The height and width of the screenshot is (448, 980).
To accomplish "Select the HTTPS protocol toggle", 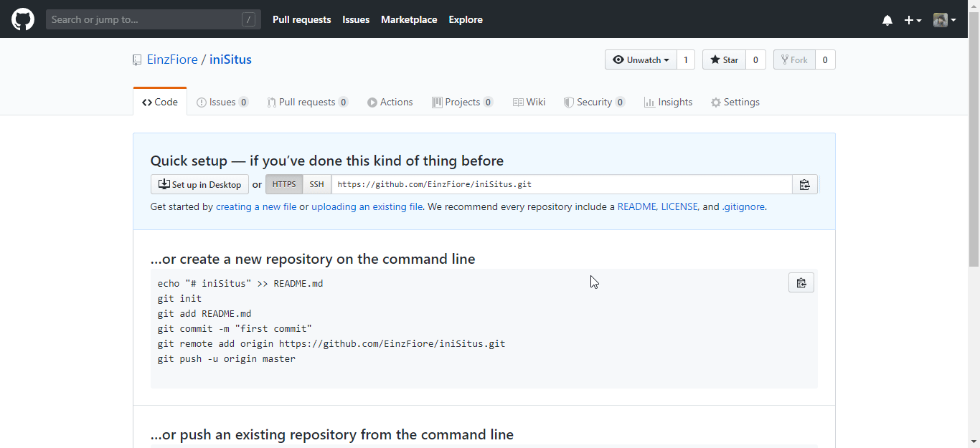I will click(x=284, y=184).
